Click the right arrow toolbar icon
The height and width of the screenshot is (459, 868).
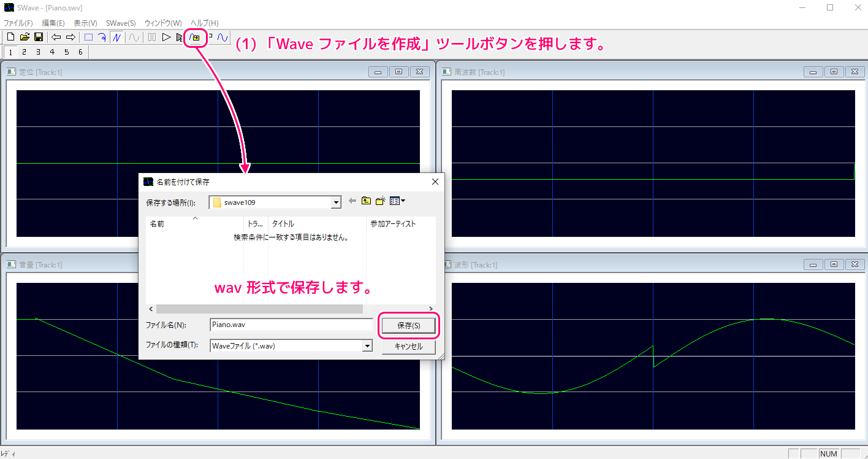(x=70, y=37)
